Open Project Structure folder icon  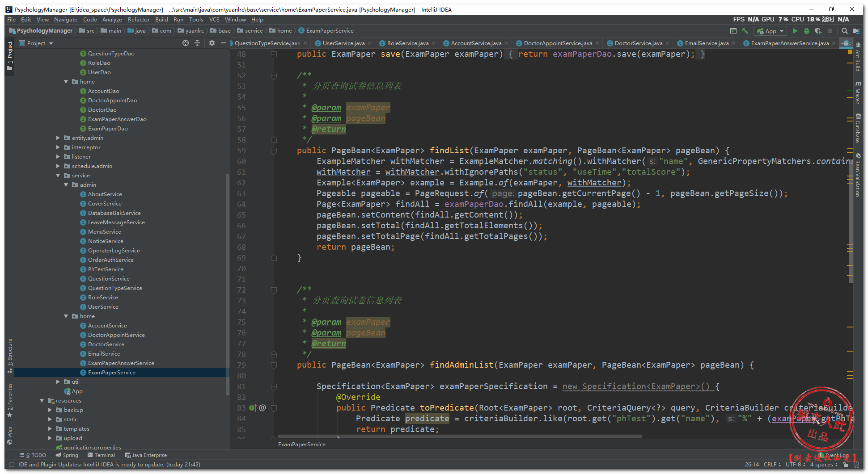coord(856,31)
